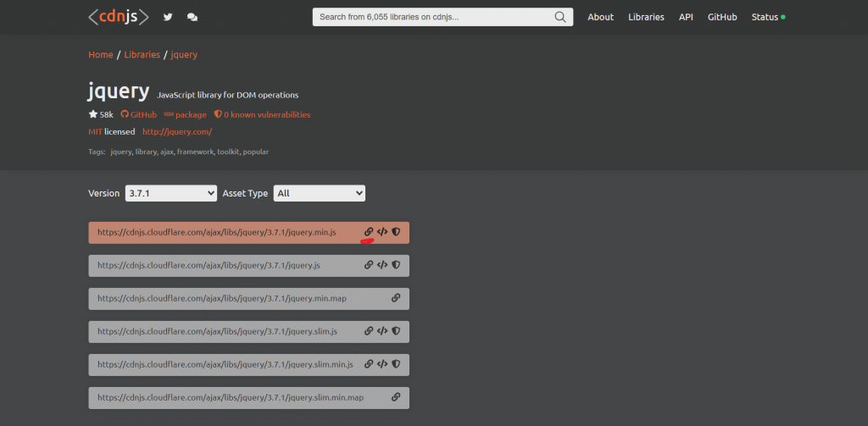
Task: Copy SRI shield icon for 3.7.1/jquery.js
Action: [x=396, y=265]
